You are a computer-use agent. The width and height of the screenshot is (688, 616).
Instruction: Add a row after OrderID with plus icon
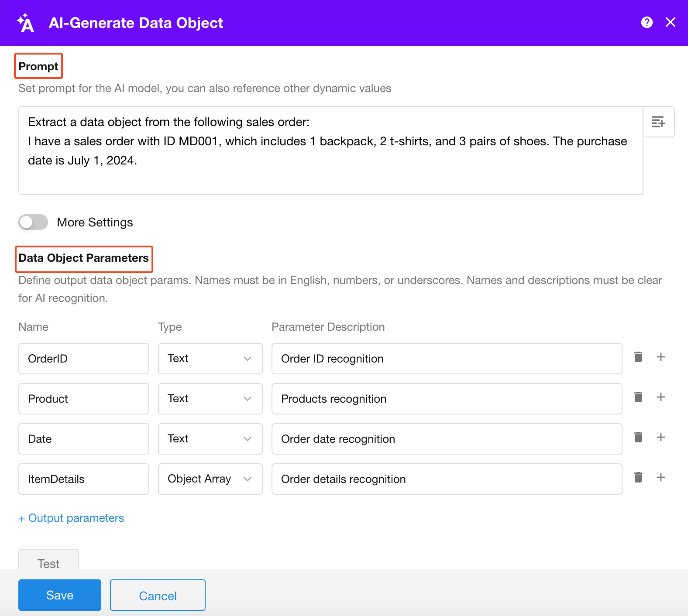660,357
